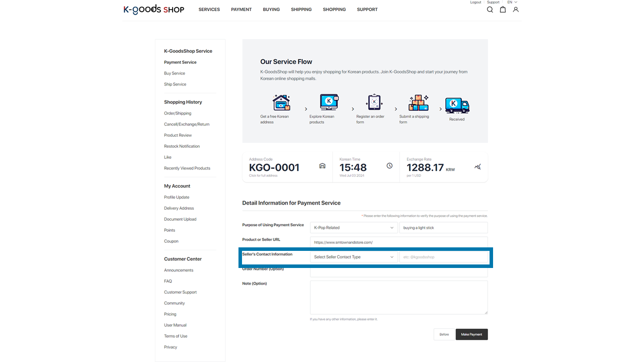
Task: Click the Get a free Korean address icon
Action: 281,103
